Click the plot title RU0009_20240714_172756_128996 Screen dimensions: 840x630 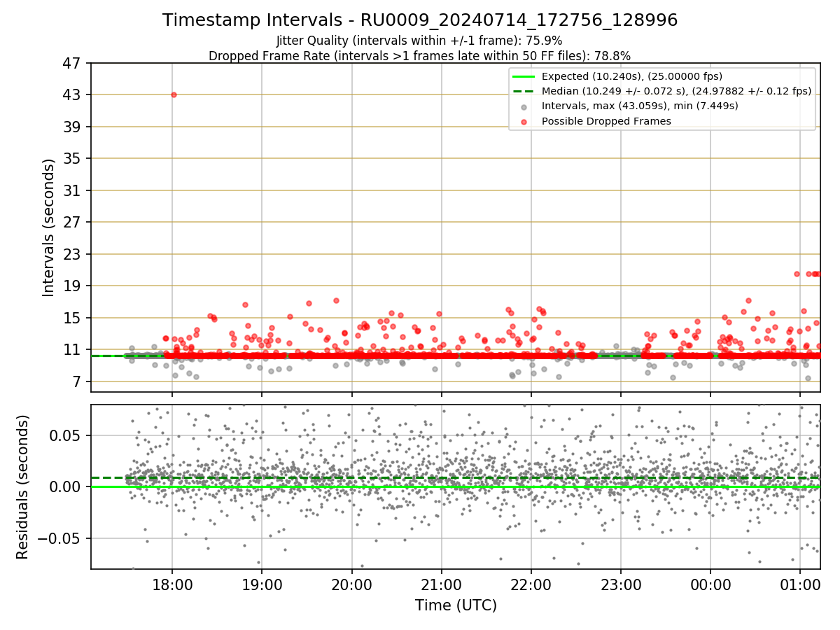[x=420, y=20]
